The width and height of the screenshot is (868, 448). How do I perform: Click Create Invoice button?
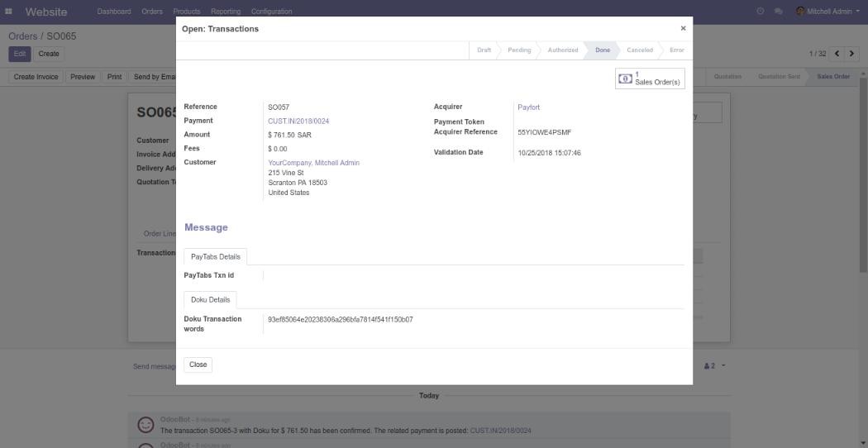[36, 77]
